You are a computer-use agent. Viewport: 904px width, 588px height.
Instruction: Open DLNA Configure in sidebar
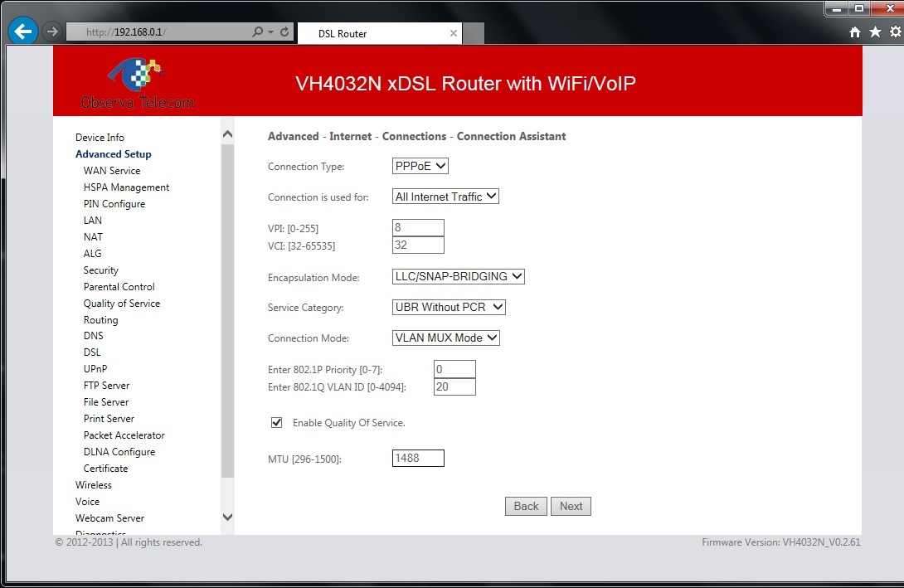(x=119, y=452)
